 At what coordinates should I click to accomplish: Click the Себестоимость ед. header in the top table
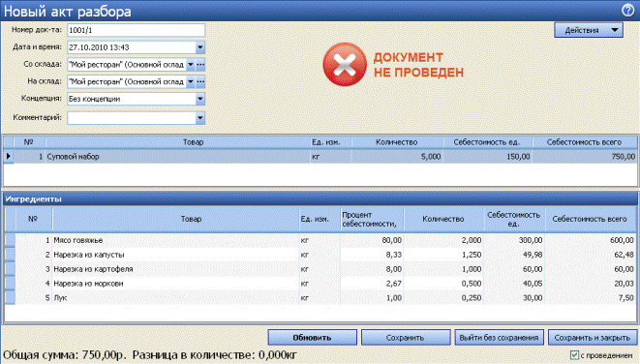click(487, 142)
